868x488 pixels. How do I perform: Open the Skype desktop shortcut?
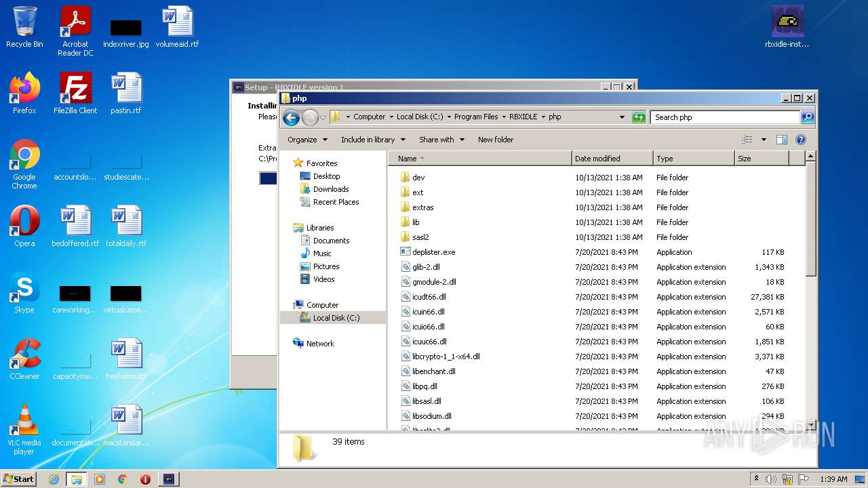pyautogui.click(x=24, y=293)
